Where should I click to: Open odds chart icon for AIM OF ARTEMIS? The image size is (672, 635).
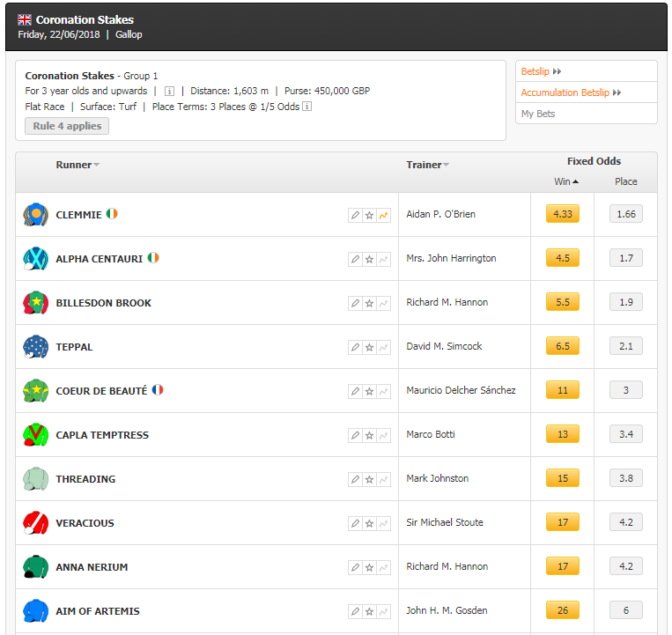click(x=384, y=611)
